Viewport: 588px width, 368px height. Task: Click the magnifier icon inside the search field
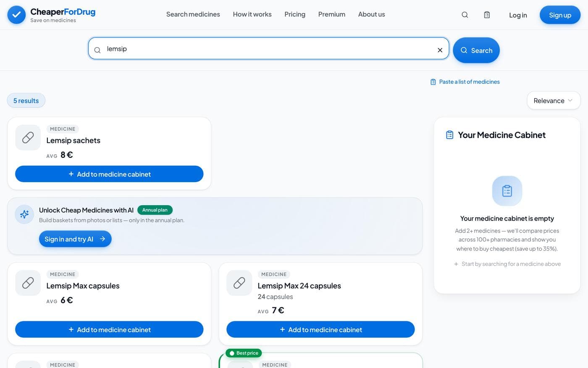tap(97, 50)
